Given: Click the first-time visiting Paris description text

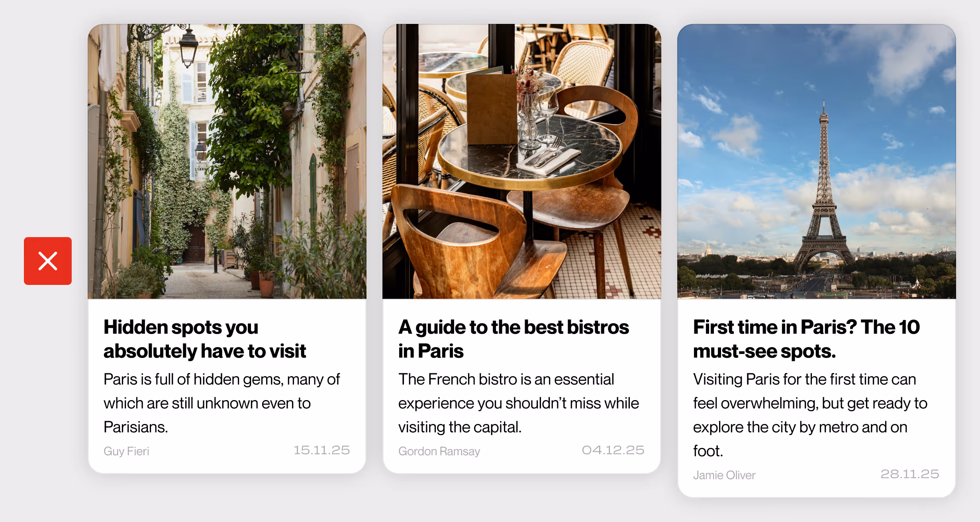Looking at the screenshot, I should [x=810, y=415].
